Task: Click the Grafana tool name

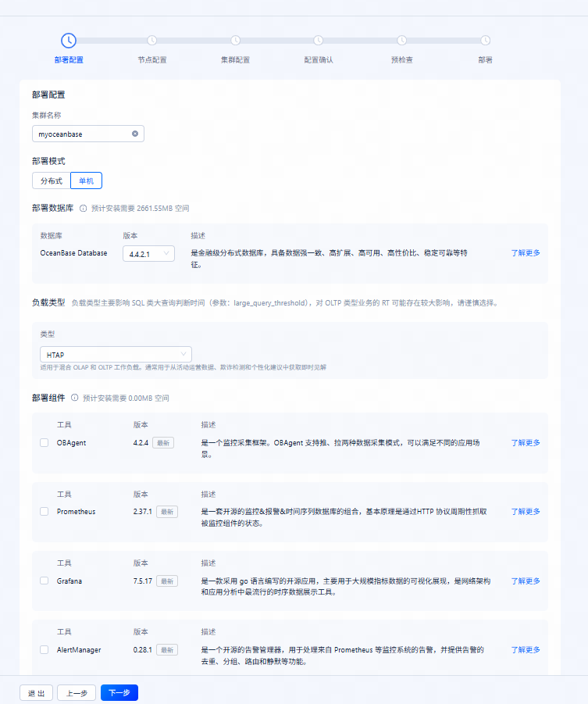Action: (x=69, y=581)
